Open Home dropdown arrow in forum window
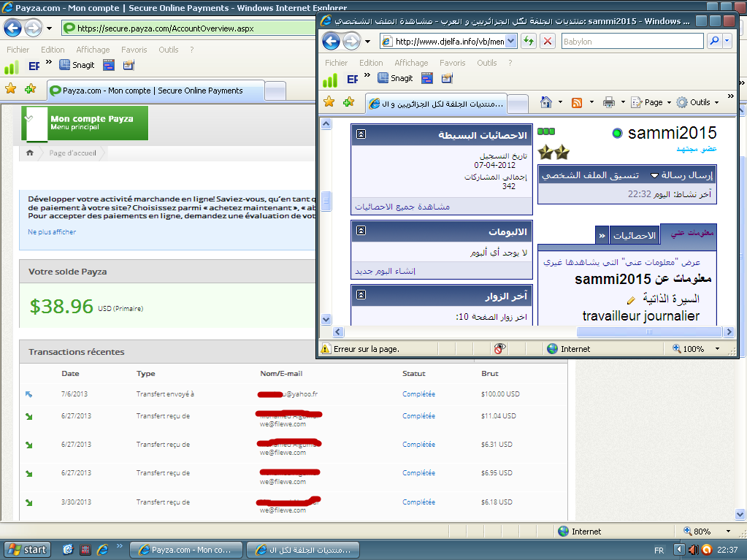Image resolution: width=747 pixels, height=560 pixels. 560,102
